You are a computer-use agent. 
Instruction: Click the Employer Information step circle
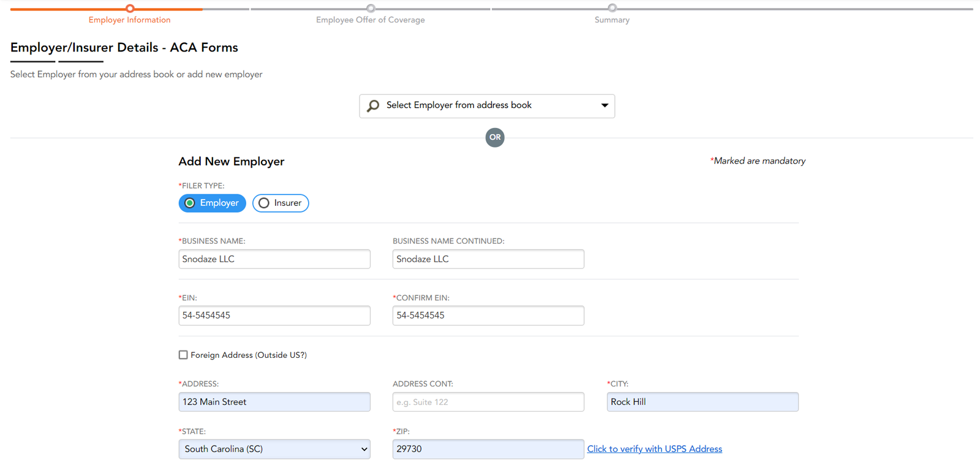[x=130, y=9]
